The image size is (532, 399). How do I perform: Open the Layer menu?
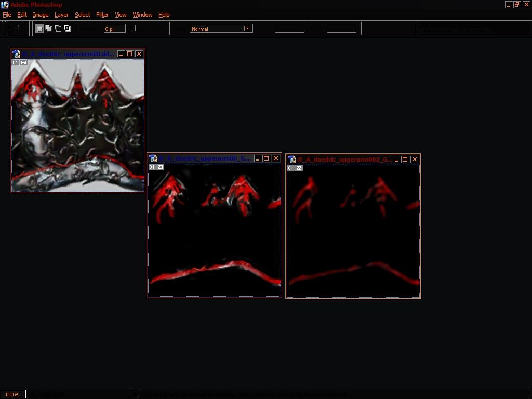[61, 15]
